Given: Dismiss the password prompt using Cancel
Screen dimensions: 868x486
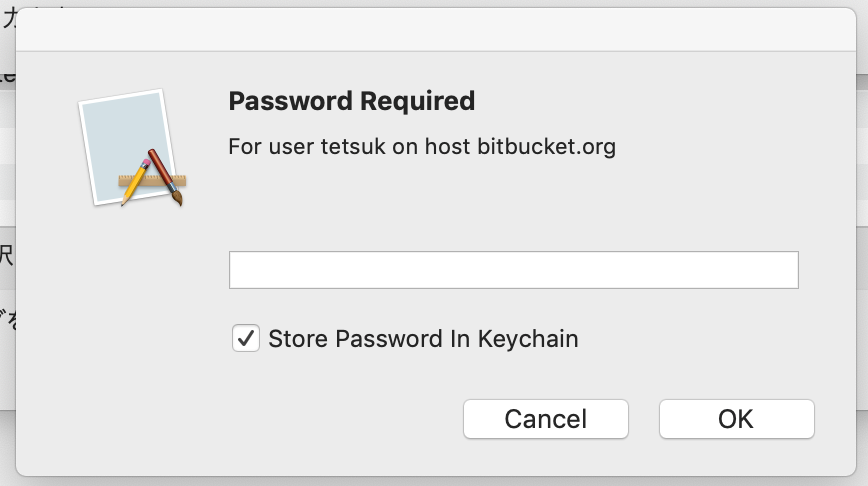Looking at the screenshot, I should (546, 419).
